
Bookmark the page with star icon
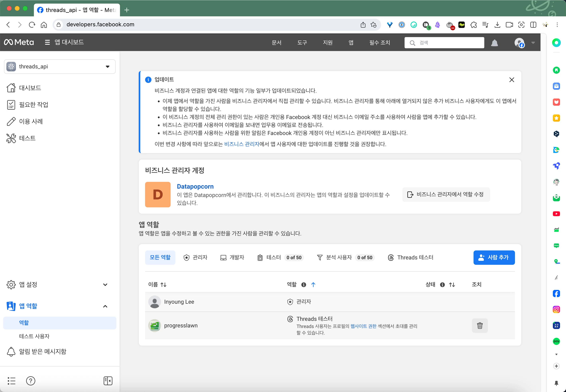(373, 25)
